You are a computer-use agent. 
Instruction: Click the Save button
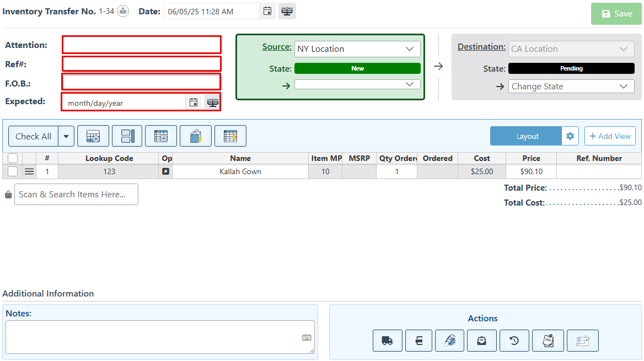[x=616, y=14]
